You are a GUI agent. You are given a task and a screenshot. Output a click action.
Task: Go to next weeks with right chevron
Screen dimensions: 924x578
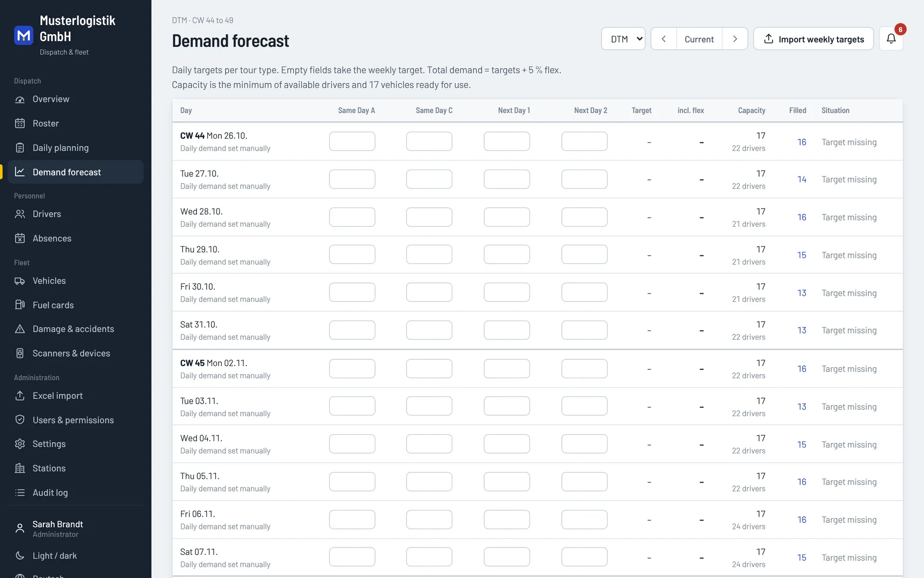[735, 39]
